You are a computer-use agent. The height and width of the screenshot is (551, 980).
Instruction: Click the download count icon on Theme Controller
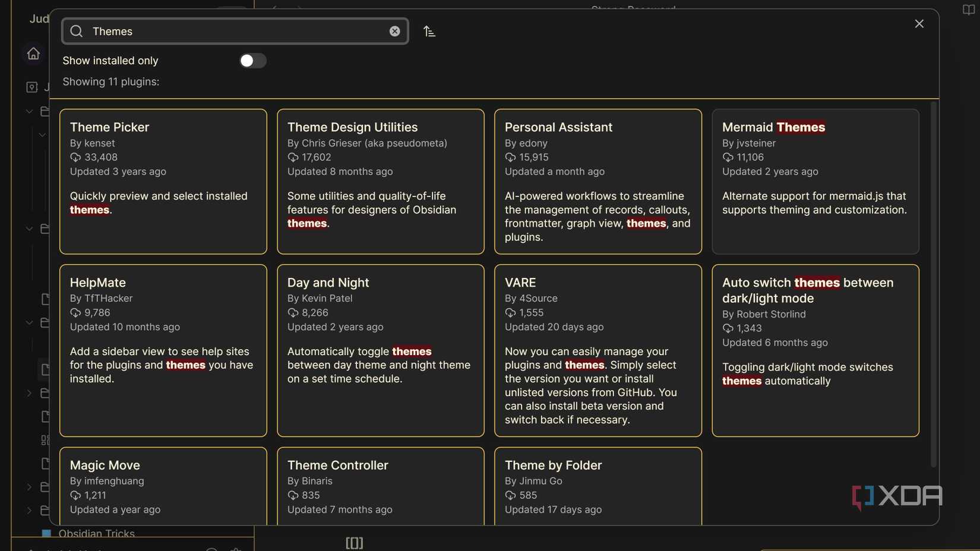tap(293, 495)
